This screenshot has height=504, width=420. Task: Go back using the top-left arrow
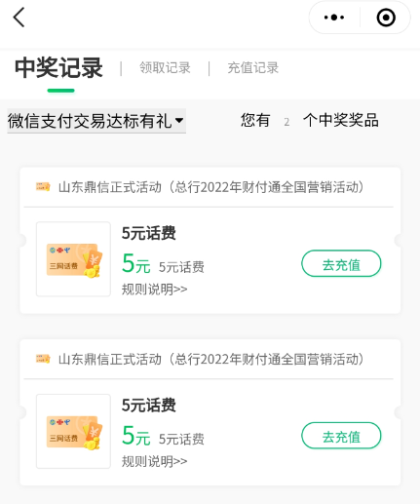pos(19,18)
